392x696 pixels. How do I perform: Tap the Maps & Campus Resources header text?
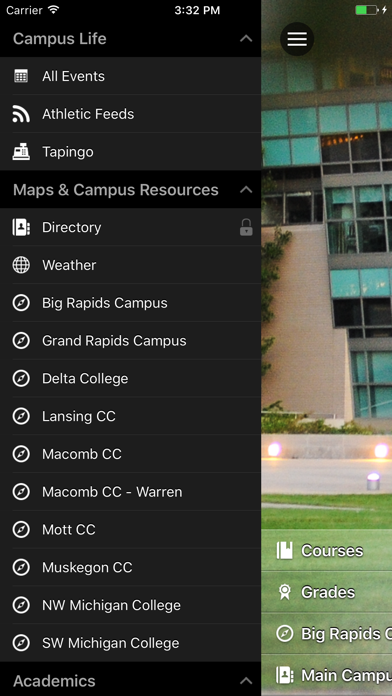(x=116, y=190)
